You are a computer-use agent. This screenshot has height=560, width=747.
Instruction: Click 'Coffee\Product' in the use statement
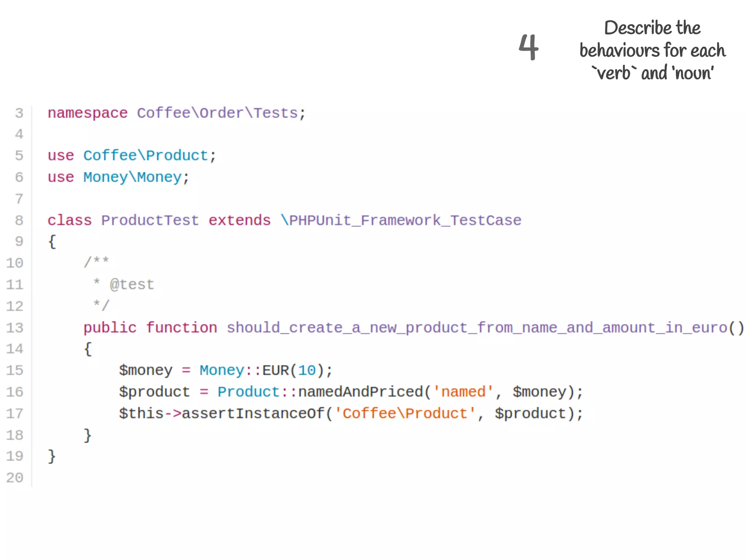[146, 156]
